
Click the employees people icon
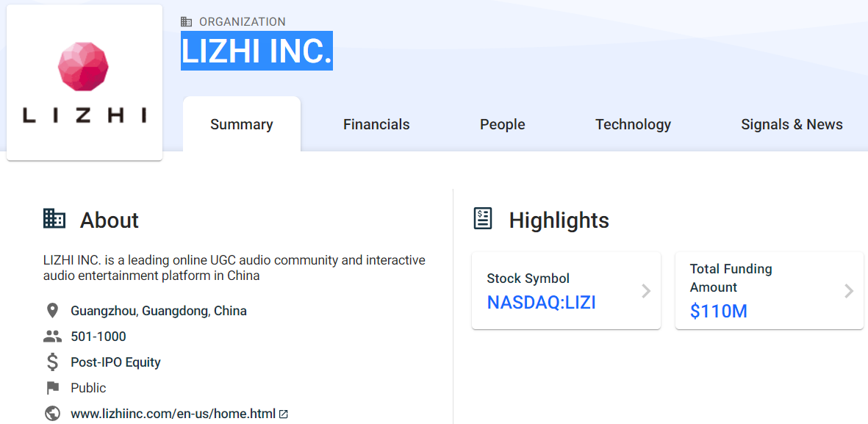[x=52, y=336]
